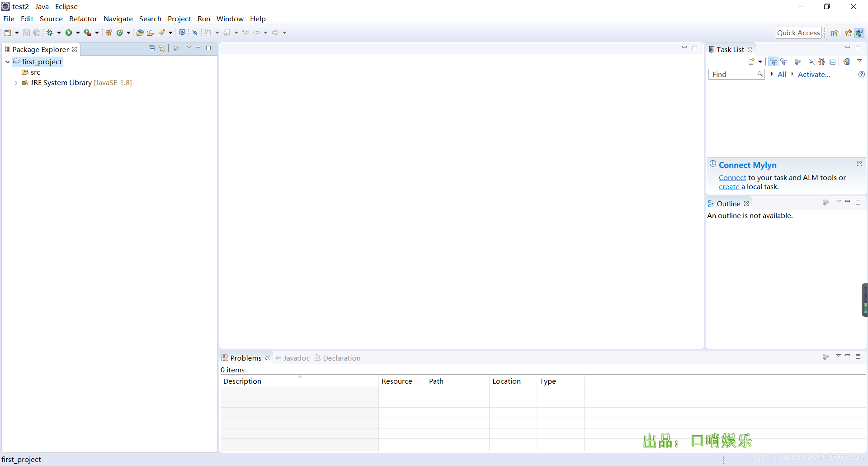868x466 pixels.
Task: Open the Navigate menu
Action: click(118, 19)
